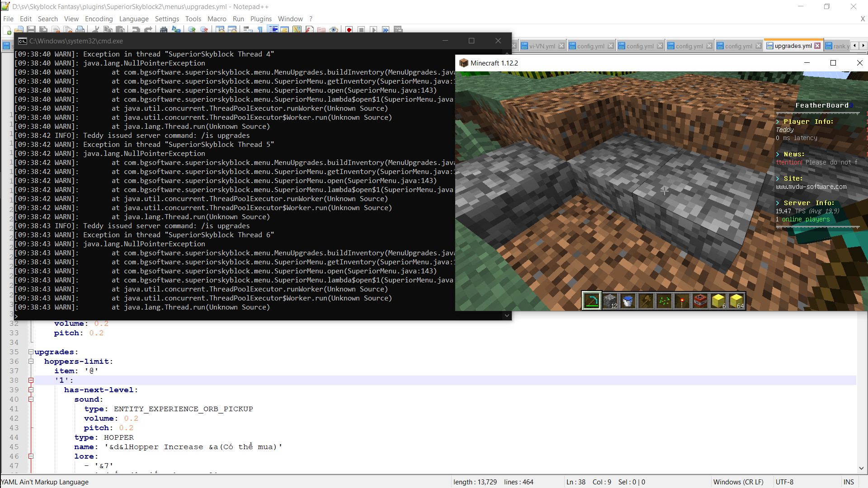
Task: Switch to the vi-VN.yml tab
Action: 542,46
